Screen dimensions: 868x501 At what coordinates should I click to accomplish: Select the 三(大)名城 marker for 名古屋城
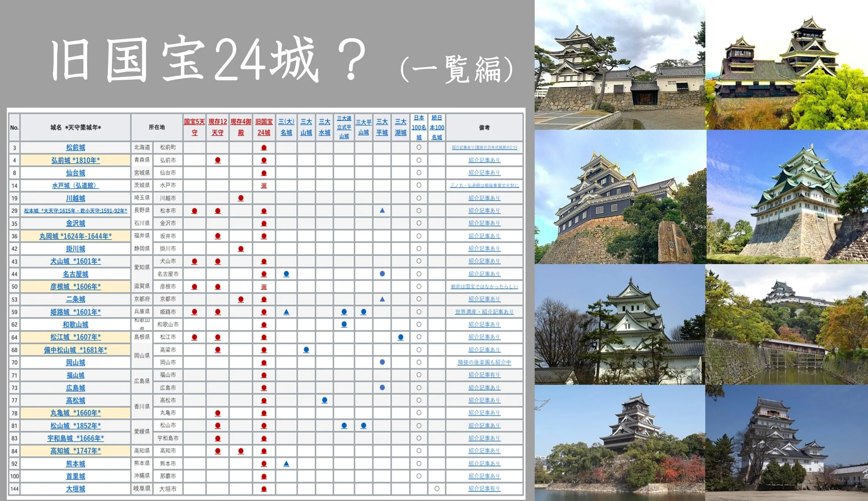(x=286, y=274)
